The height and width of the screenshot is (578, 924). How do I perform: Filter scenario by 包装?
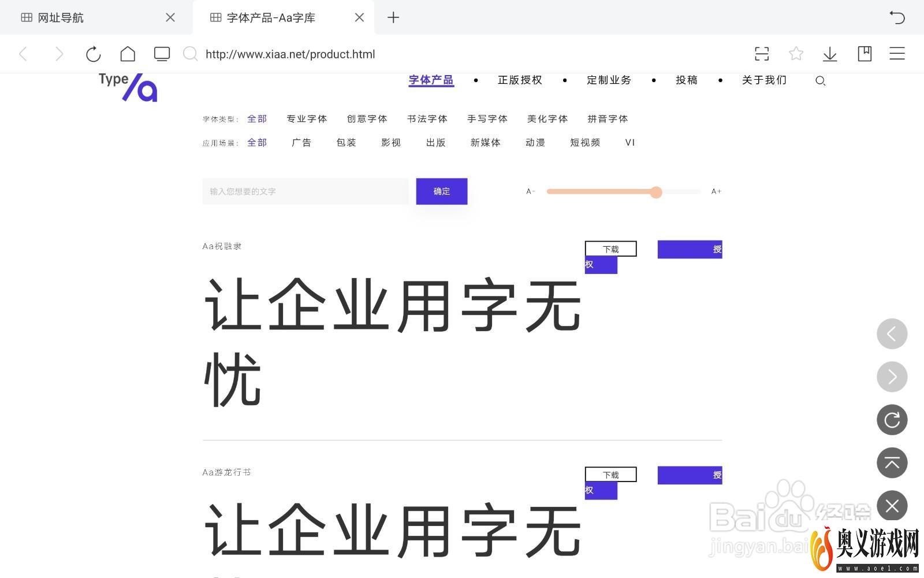pyautogui.click(x=346, y=142)
